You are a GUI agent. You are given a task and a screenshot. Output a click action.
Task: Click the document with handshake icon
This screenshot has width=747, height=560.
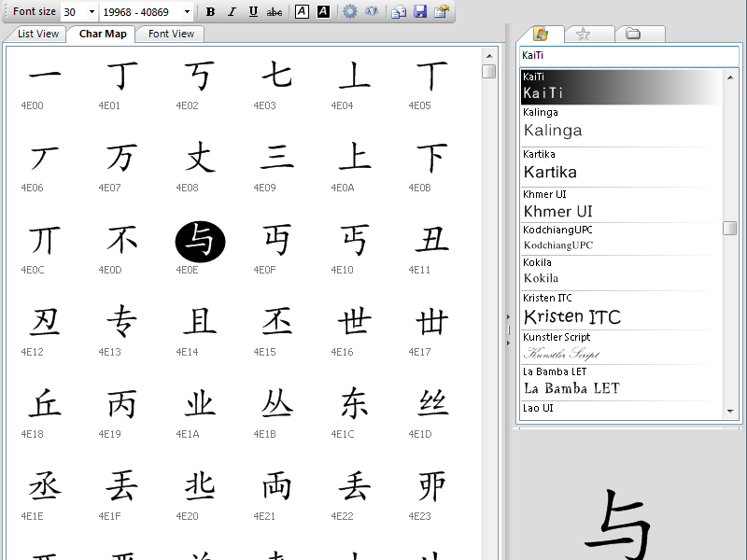click(442, 12)
